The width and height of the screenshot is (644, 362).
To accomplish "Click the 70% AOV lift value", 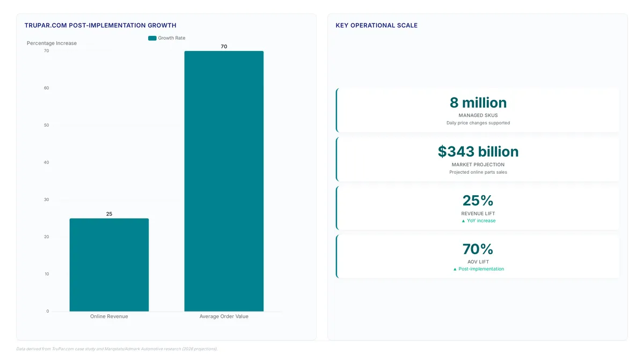I will (x=478, y=249).
